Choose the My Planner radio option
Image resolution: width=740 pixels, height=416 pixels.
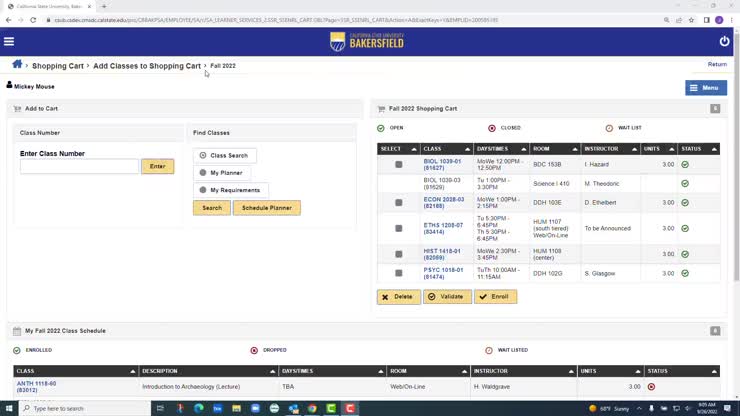click(203, 173)
